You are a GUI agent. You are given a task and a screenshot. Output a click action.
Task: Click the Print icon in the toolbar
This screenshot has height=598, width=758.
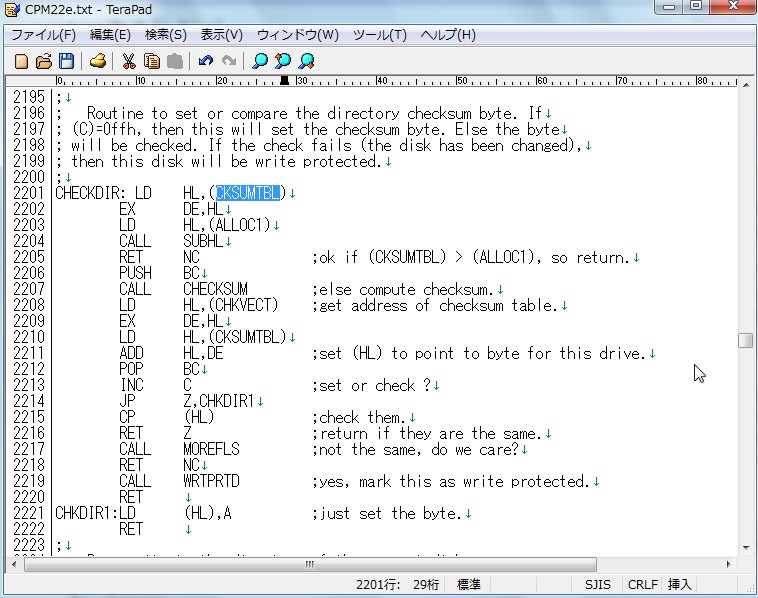click(x=98, y=61)
